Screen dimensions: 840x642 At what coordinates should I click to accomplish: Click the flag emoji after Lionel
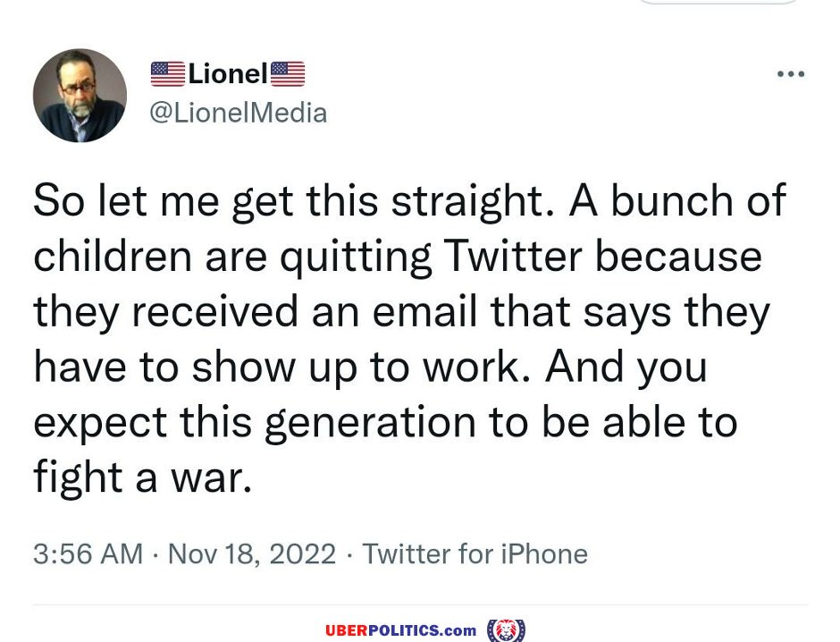[x=288, y=74]
